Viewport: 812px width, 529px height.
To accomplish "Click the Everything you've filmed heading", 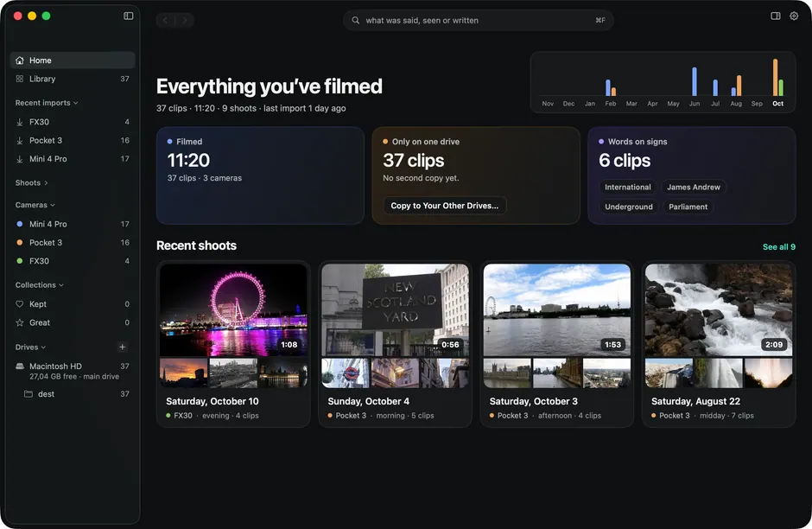I will coord(270,86).
